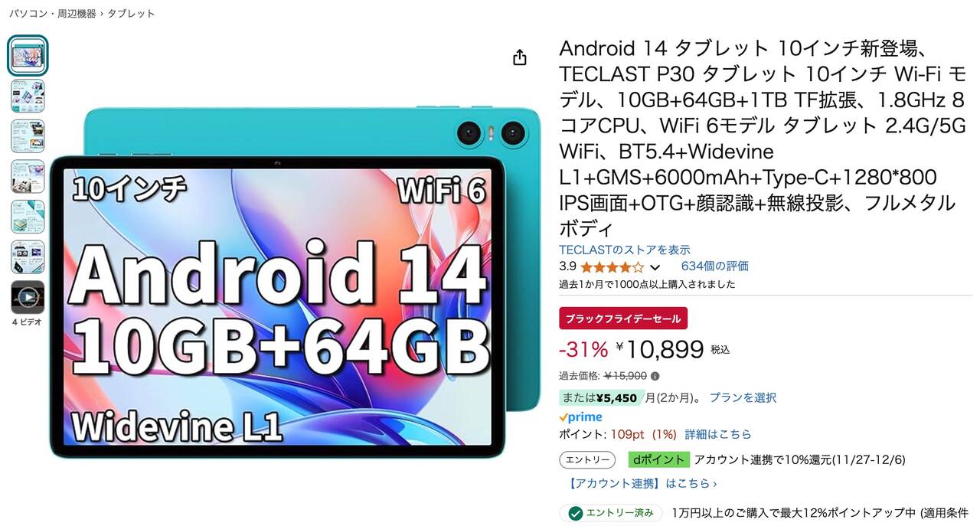
Task: Open the パソコン・周辺機器 breadcrumb link
Action: tap(52, 14)
